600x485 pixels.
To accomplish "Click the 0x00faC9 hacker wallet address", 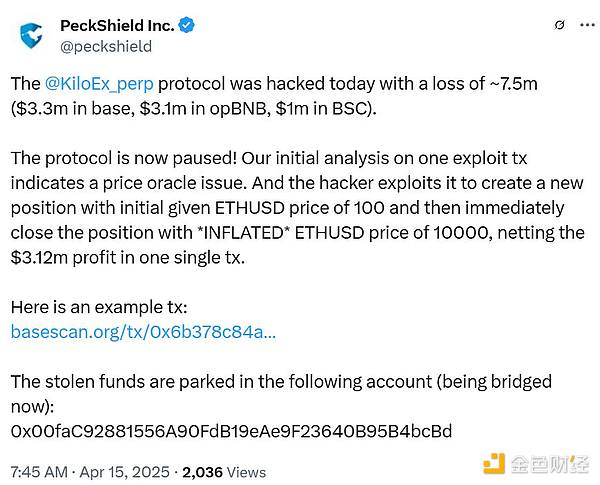I will point(230,431).
